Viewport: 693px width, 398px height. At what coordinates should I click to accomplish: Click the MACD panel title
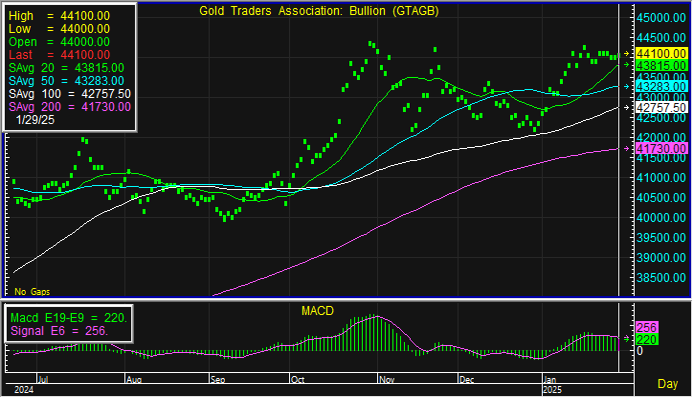pos(317,311)
